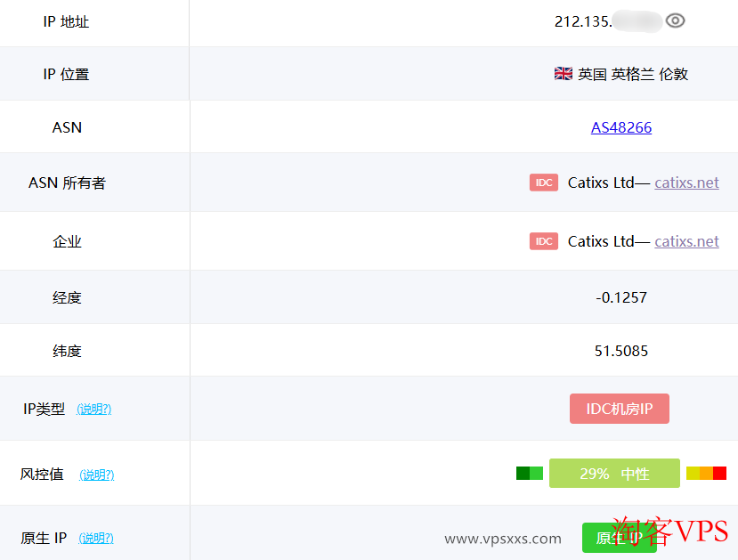Click the 英国 英格兰 伦敦 location text
This screenshot has width=738, height=560.
[x=633, y=74]
